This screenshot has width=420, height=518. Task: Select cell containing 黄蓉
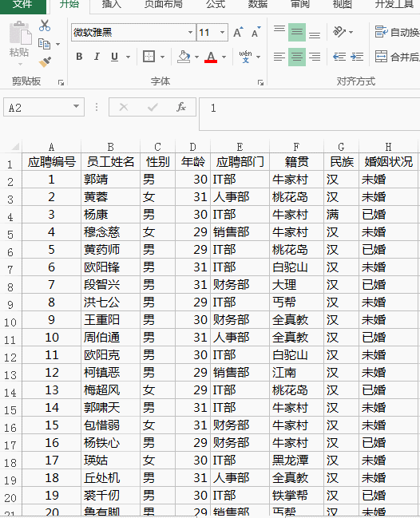pyautogui.click(x=110, y=197)
